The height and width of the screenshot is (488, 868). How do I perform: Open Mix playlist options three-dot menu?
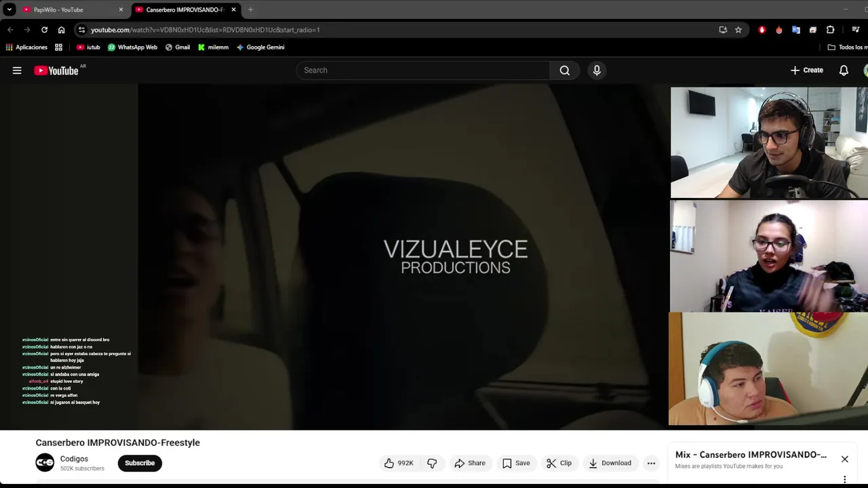point(844,479)
